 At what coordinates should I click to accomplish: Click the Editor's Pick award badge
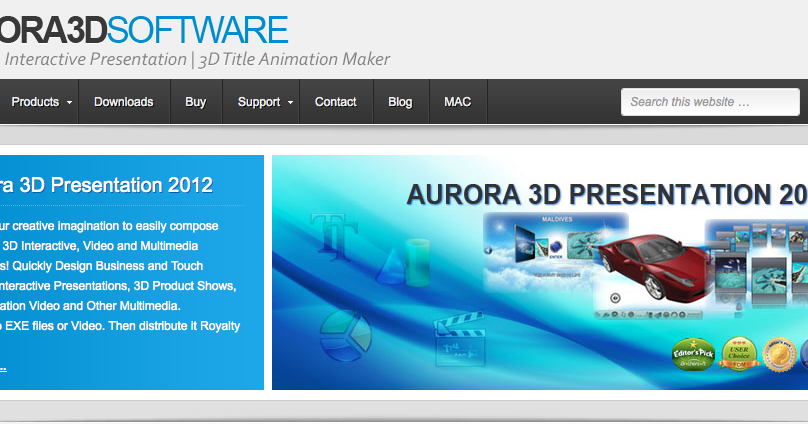694,354
